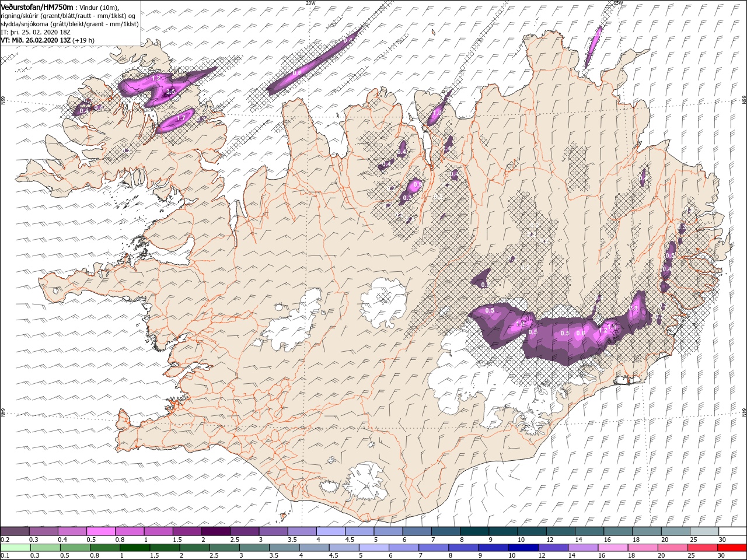Viewport: 747px width, 560px height.
Task: Click the '25' label in the top legend row
Action: (693, 540)
